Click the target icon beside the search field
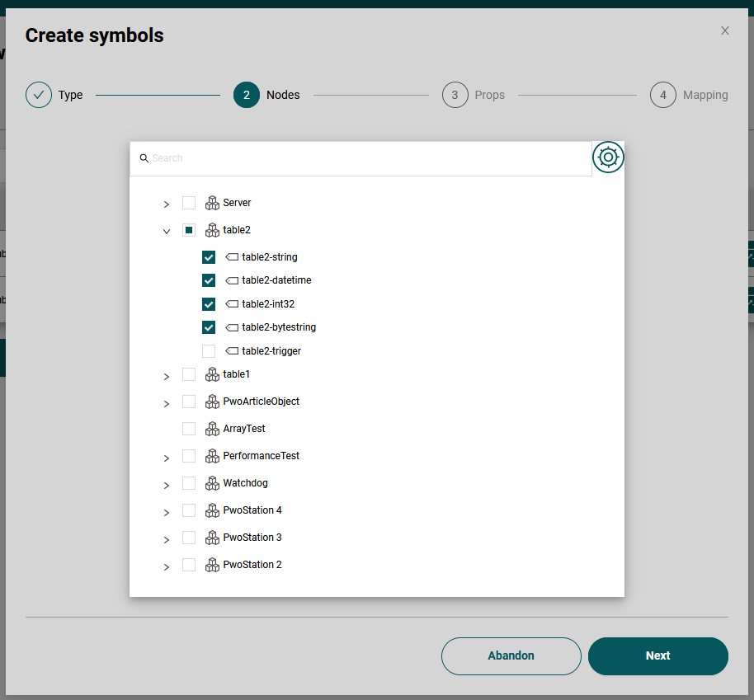Viewport: 754px width, 700px height. [x=608, y=157]
